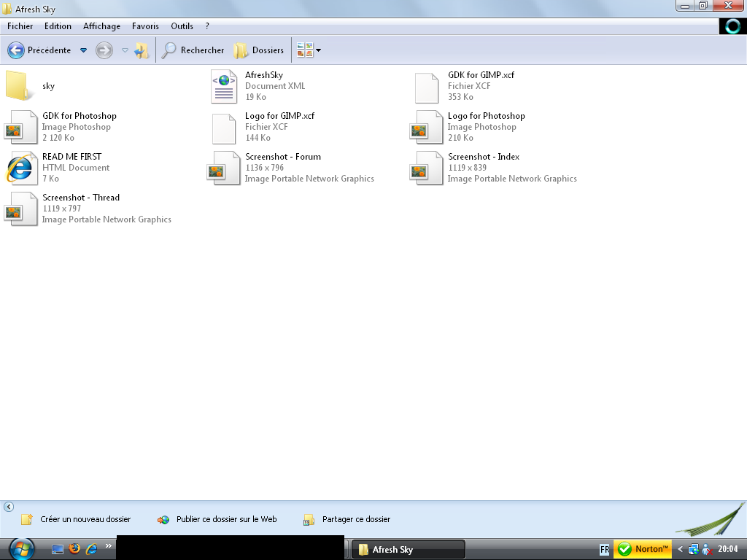Select the Logo for GIMP.xcf file icon

(x=224, y=128)
